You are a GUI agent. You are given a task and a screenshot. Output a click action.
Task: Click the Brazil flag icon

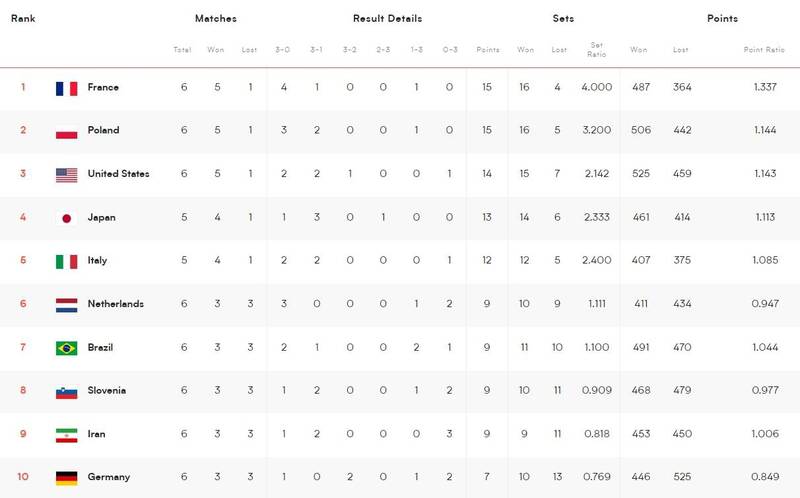point(67,348)
